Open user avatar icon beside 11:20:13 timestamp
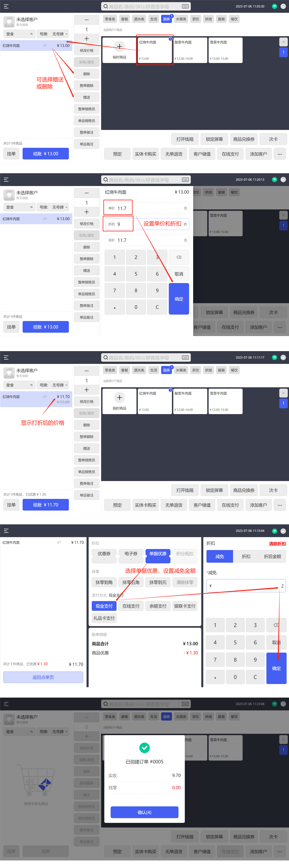The height and width of the screenshot is (868, 289). [x=283, y=180]
